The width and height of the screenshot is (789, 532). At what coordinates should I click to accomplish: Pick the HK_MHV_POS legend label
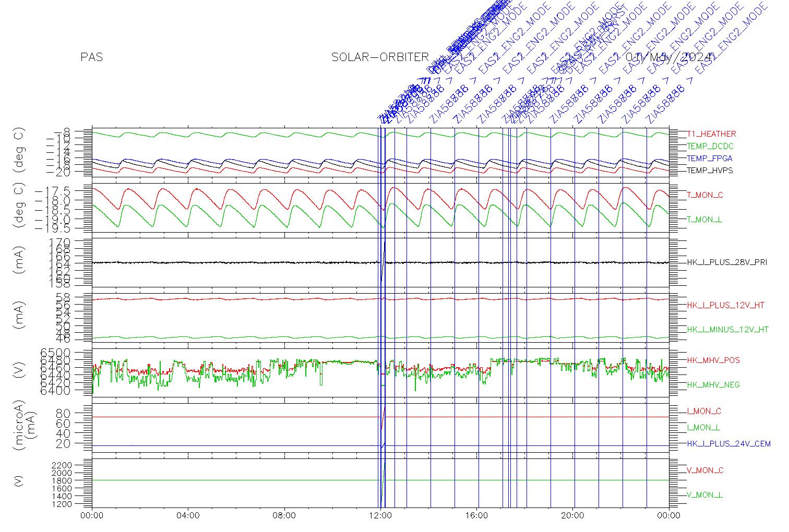[713, 360]
